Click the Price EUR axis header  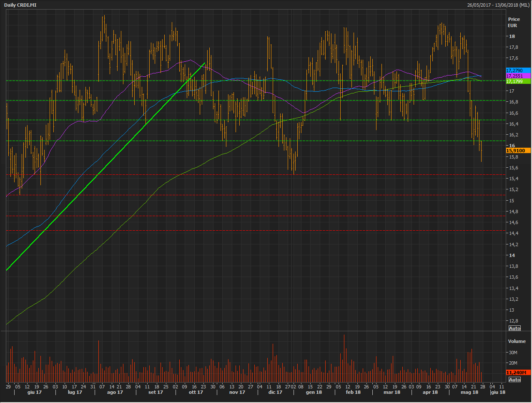coord(514,22)
